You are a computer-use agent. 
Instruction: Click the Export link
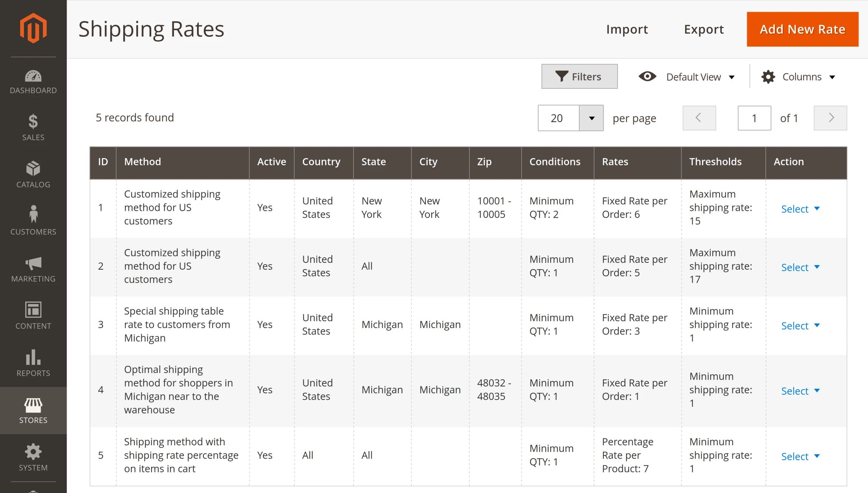pyautogui.click(x=704, y=29)
